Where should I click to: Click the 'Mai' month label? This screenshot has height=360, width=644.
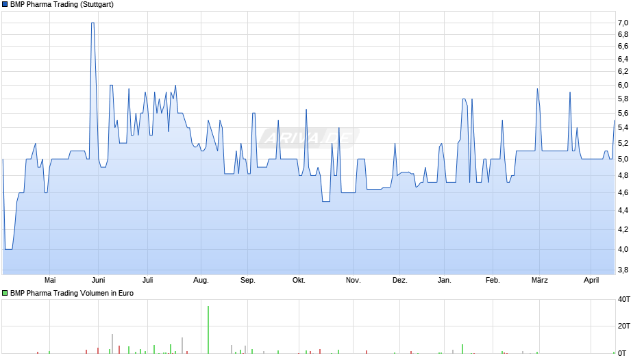coord(50,280)
